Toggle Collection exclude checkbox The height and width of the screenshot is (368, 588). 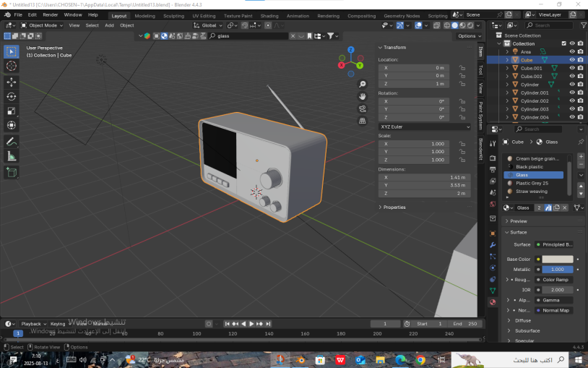(563, 43)
